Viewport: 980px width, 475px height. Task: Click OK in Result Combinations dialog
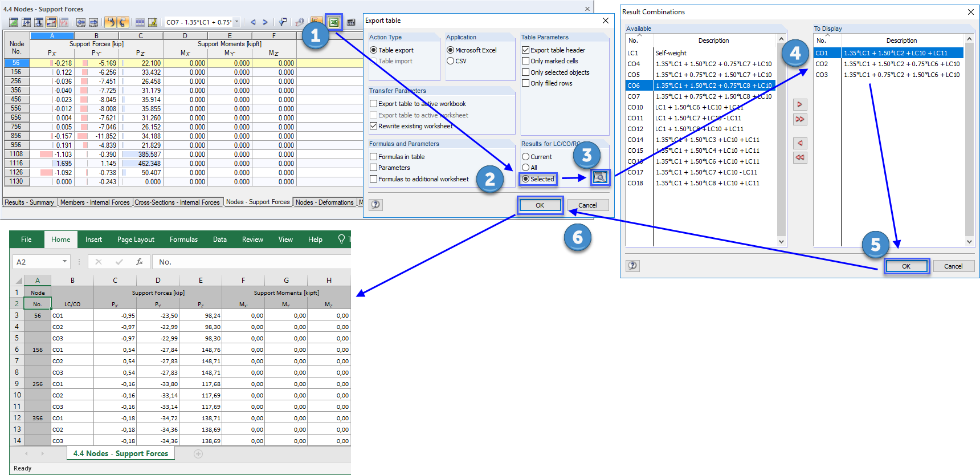tap(906, 266)
